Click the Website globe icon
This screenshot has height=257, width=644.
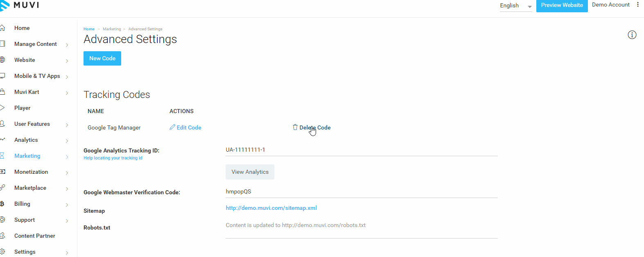pos(2,60)
